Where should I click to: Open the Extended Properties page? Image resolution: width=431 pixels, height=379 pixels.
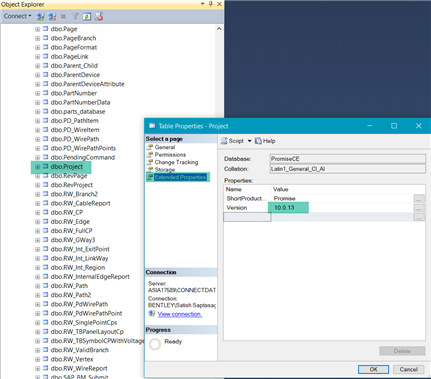click(x=180, y=177)
